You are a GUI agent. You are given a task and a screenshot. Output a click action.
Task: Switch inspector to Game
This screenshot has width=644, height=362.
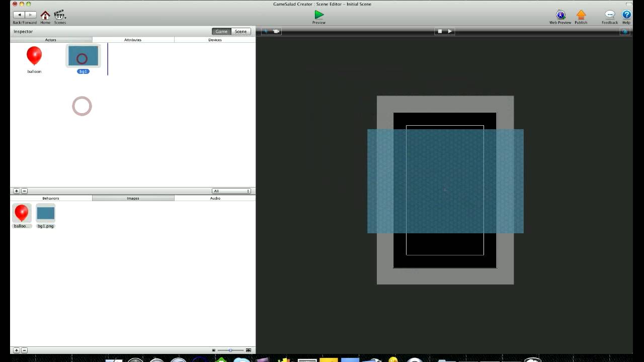[221, 31]
